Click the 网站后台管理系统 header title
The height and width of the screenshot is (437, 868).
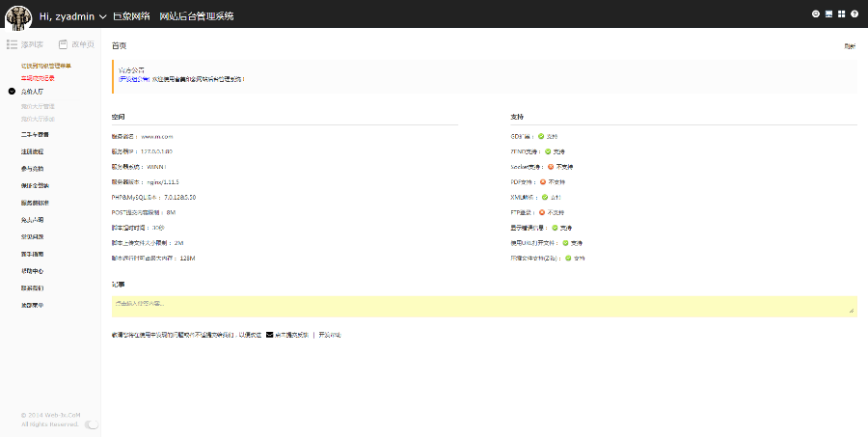point(197,16)
